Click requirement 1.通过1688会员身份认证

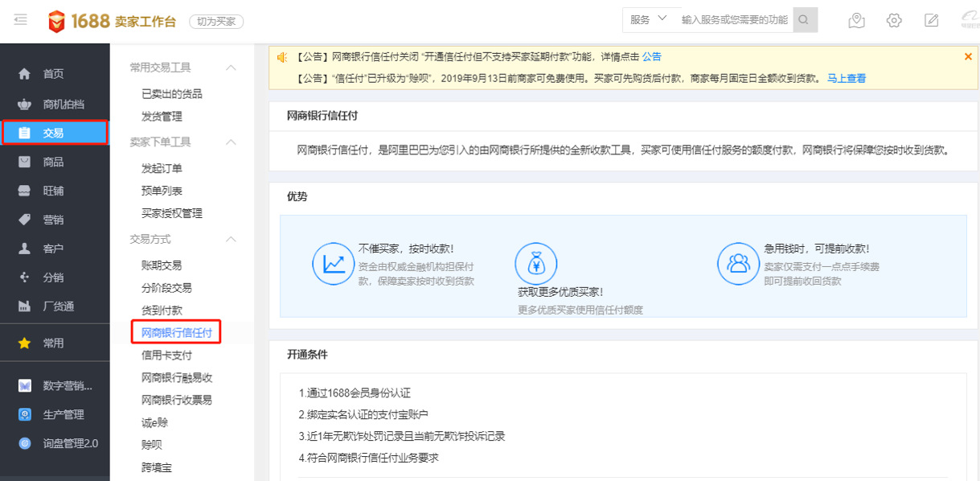355,393
